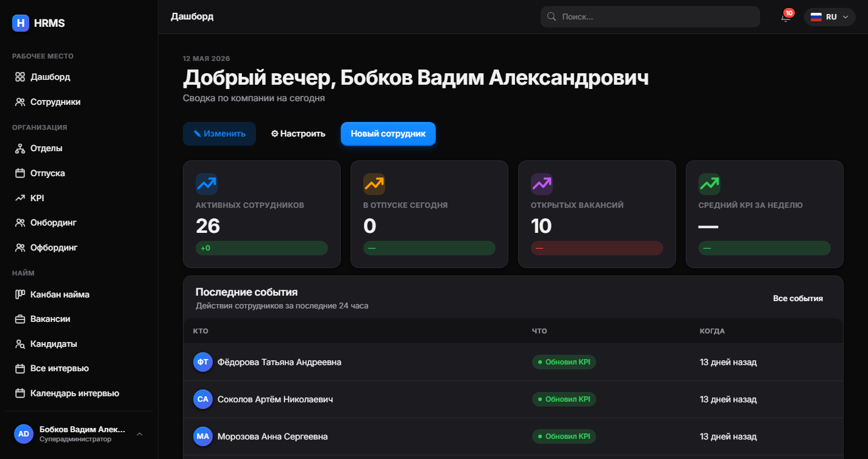Viewport: 868px width, 459px height.
Task: Click the Настроить button
Action: click(x=298, y=133)
